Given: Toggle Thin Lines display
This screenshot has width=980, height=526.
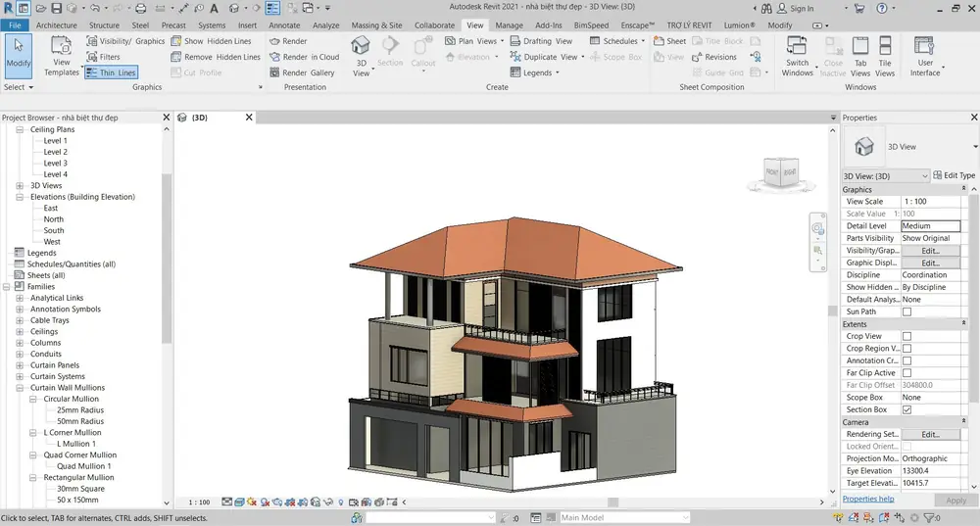Looking at the screenshot, I should point(111,72).
